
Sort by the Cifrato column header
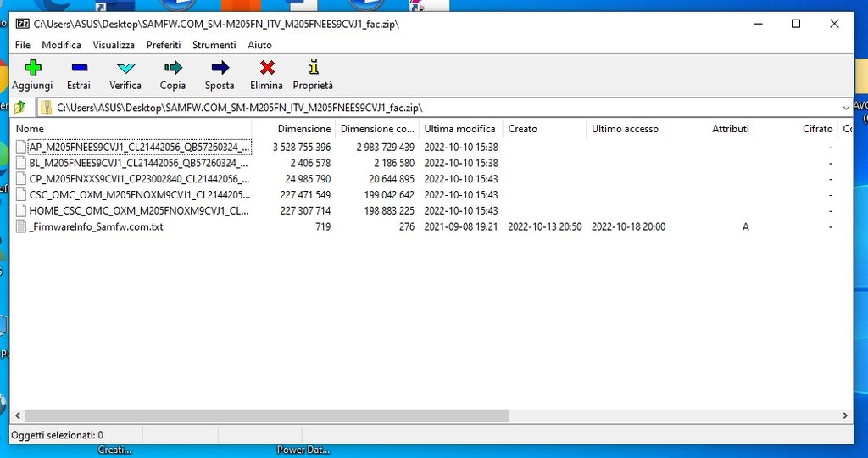(x=795, y=128)
